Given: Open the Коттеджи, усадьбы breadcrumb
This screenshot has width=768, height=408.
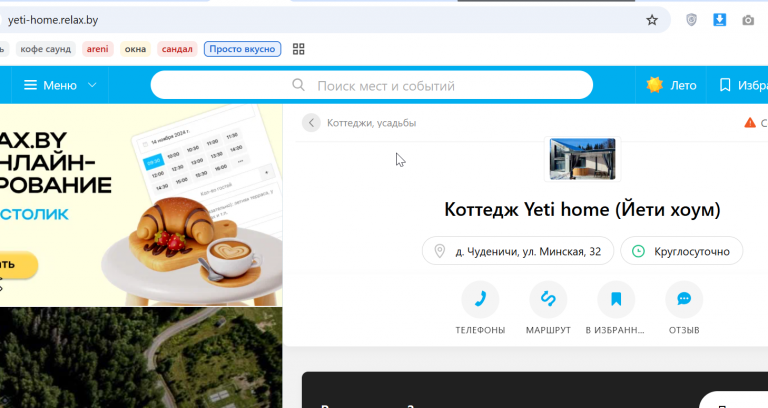Looking at the screenshot, I should pos(371,123).
